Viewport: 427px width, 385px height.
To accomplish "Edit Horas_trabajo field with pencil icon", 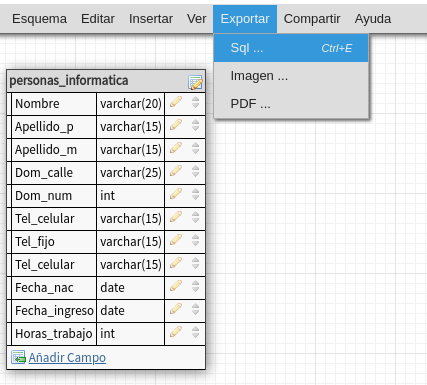I will pyautogui.click(x=176, y=332).
